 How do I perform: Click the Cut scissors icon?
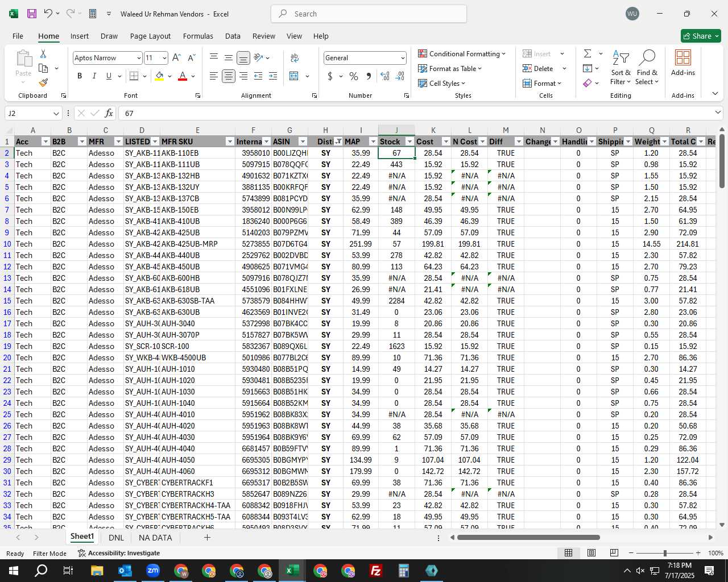pyautogui.click(x=43, y=54)
